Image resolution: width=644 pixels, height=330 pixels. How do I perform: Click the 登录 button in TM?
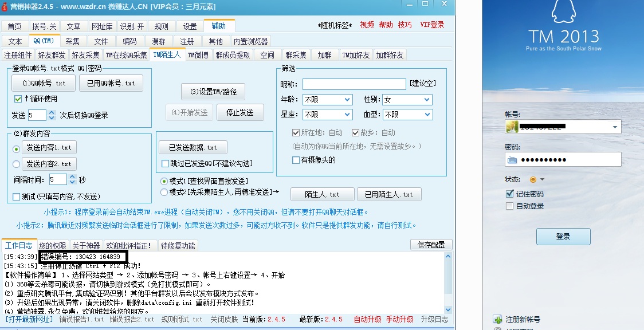click(563, 236)
